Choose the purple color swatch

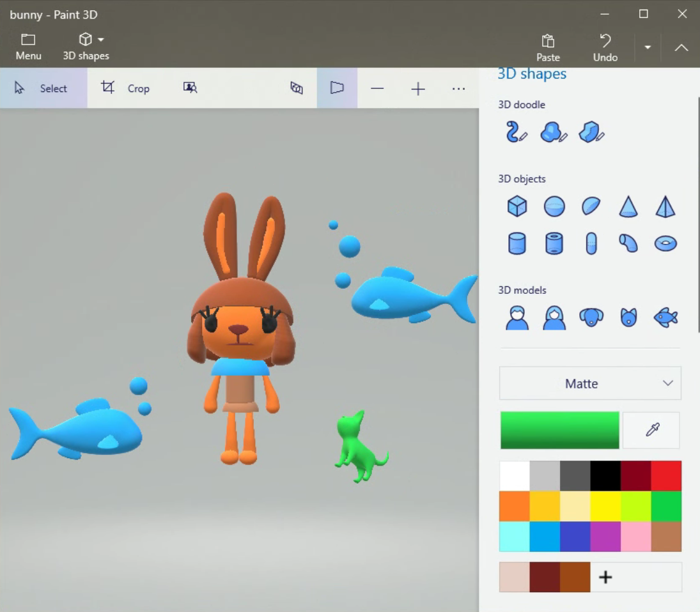click(x=605, y=537)
